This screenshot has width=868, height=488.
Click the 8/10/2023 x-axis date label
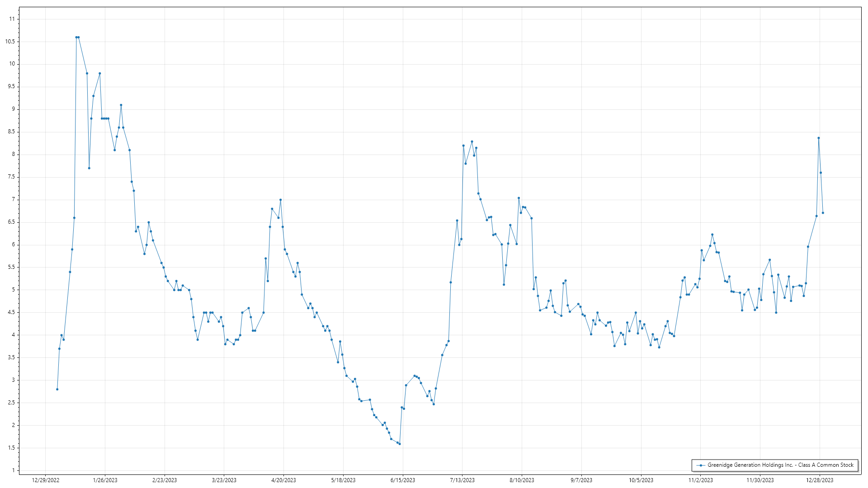[522, 480]
